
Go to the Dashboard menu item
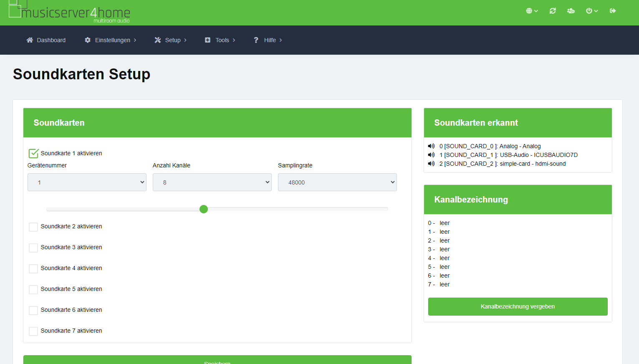tap(46, 40)
